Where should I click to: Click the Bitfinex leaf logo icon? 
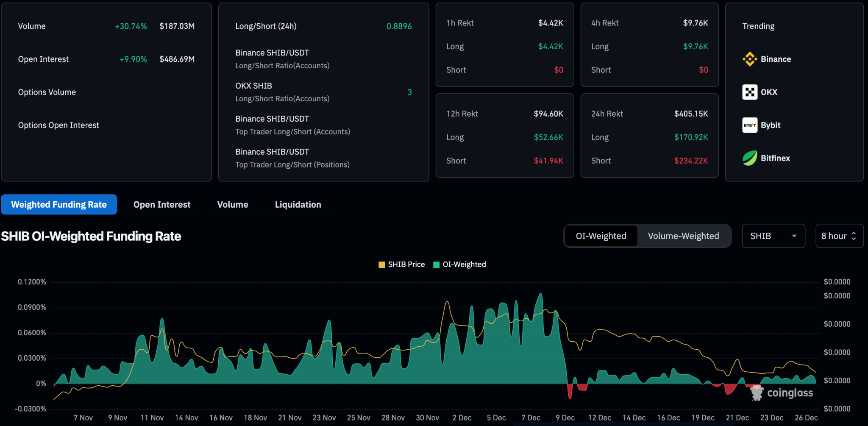[x=750, y=158]
